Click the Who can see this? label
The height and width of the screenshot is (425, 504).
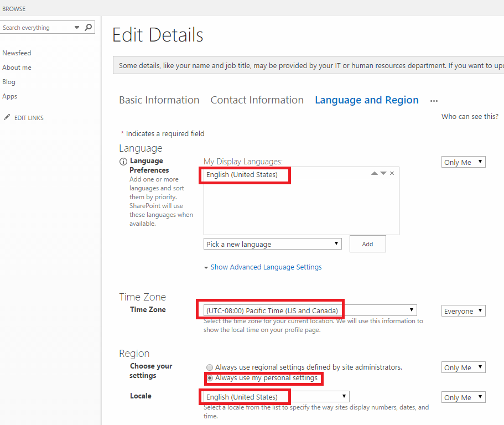point(470,116)
